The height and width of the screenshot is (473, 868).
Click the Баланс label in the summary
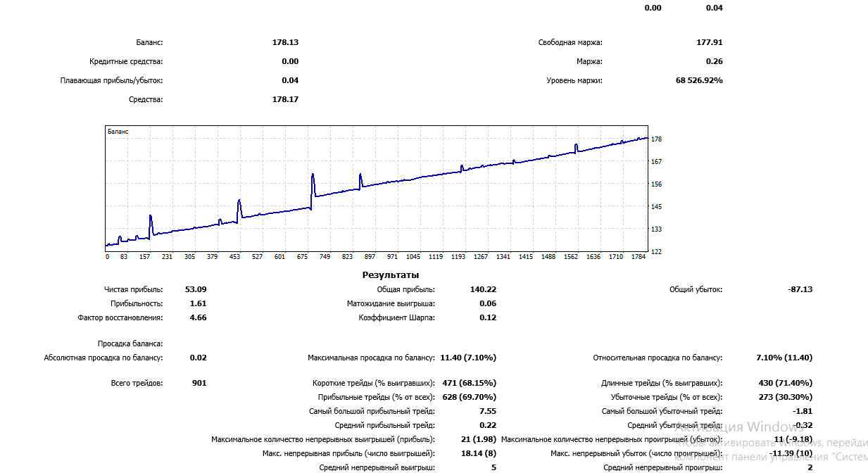(x=149, y=42)
